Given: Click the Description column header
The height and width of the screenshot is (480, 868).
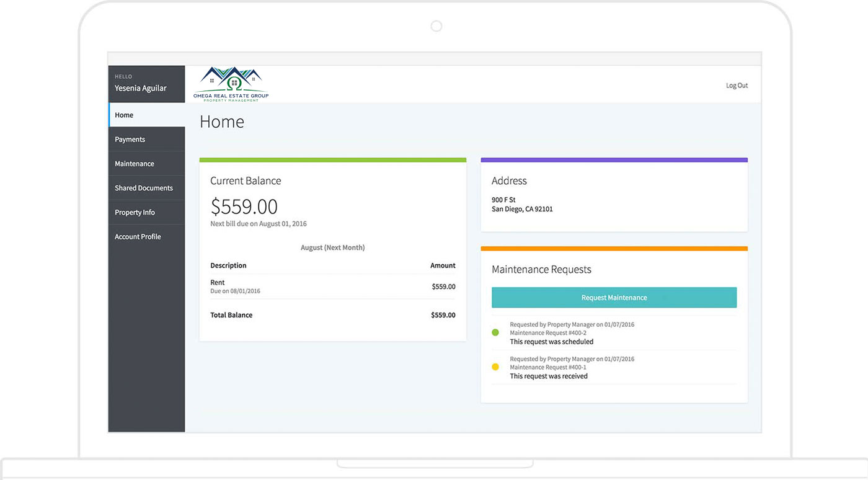Looking at the screenshot, I should [228, 265].
